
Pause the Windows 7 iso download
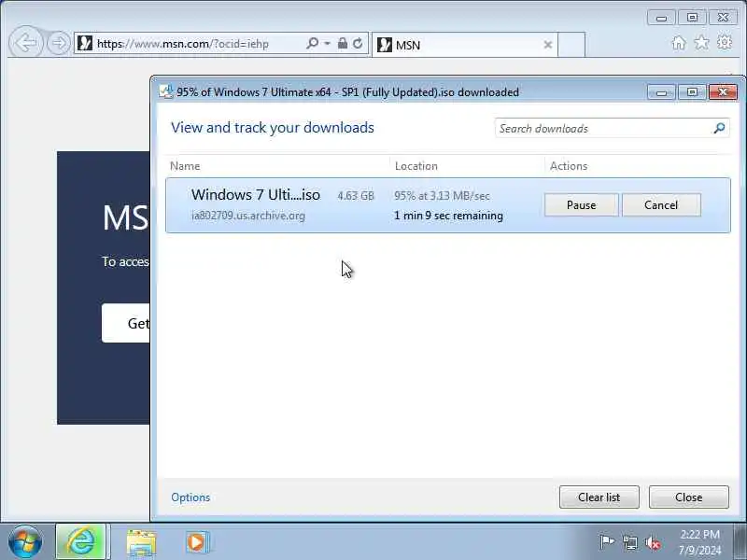pos(581,204)
